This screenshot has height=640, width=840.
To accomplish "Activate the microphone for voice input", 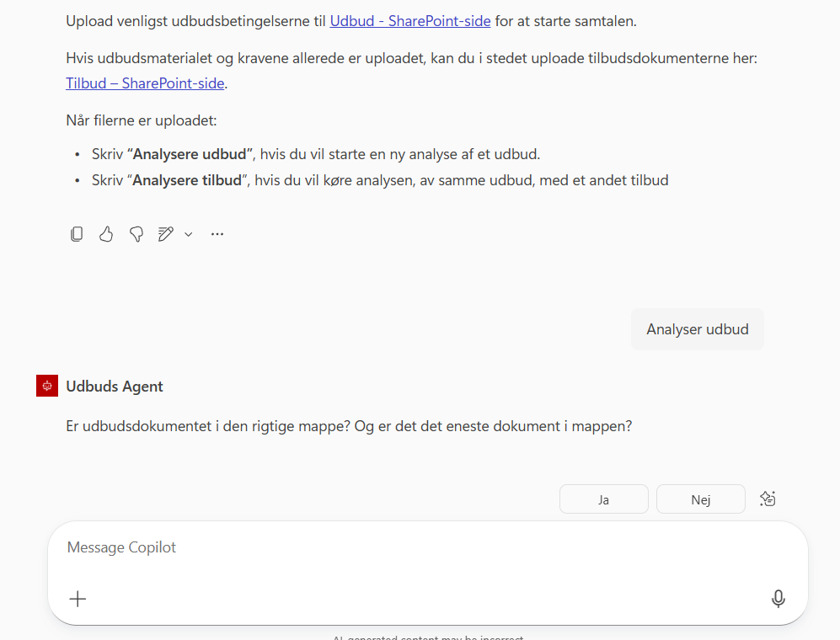I will [x=778, y=599].
